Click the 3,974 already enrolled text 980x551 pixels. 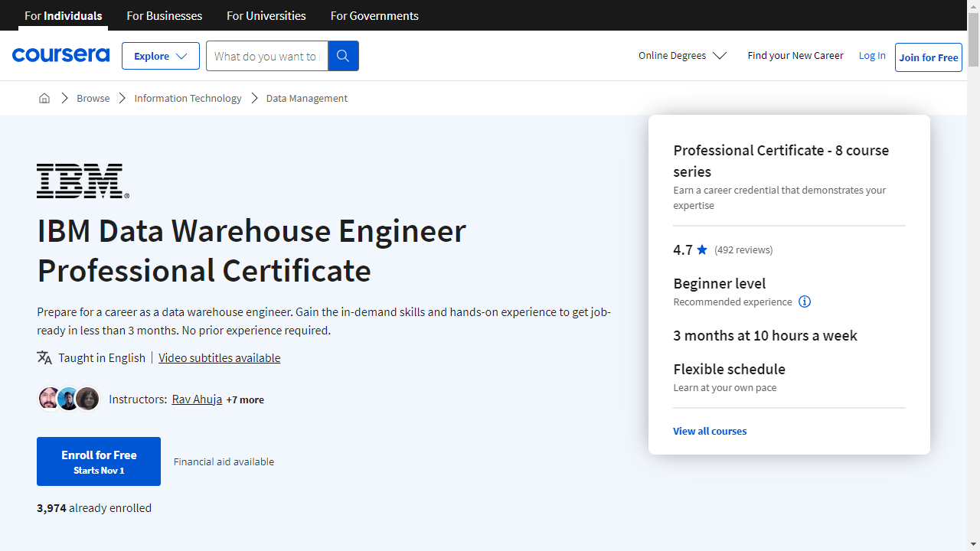click(x=94, y=507)
